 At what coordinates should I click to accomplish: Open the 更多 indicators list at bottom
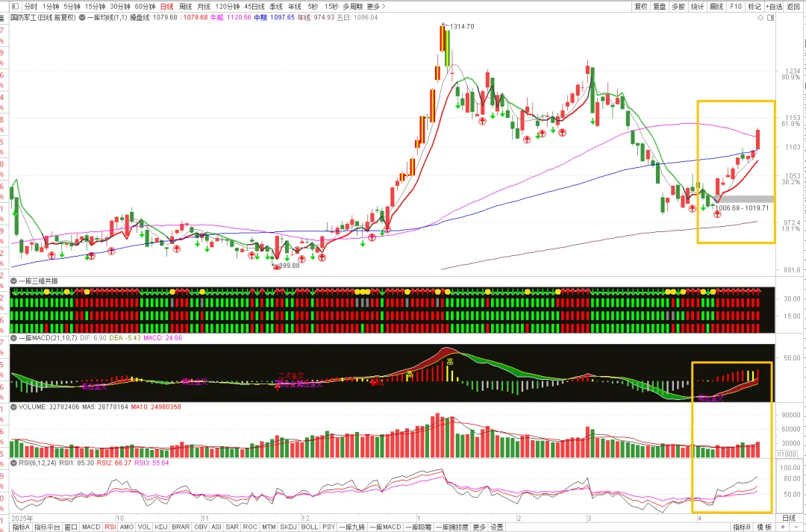pyautogui.click(x=479, y=527)
